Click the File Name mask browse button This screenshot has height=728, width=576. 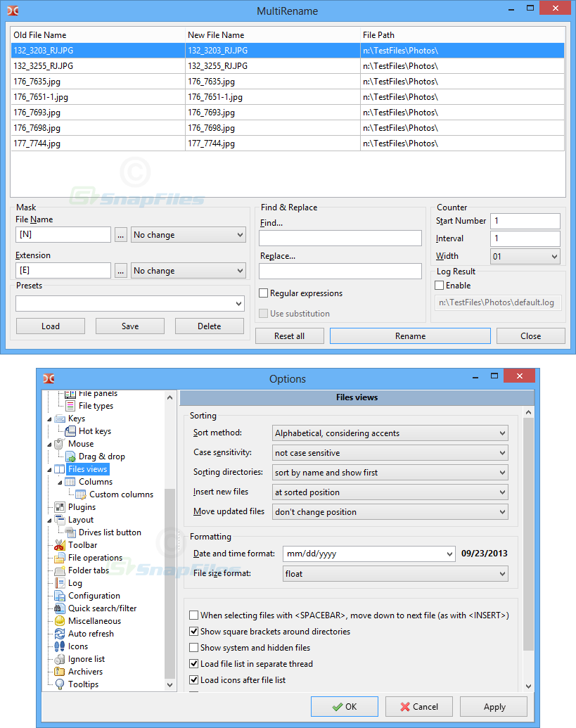coord(120,234)
